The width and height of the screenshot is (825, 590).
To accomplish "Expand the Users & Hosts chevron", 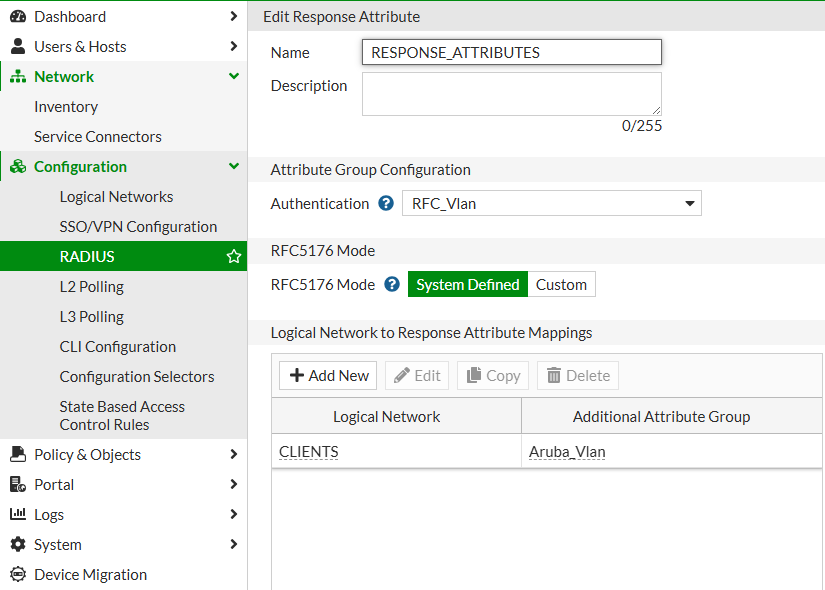I will (234, 46).
